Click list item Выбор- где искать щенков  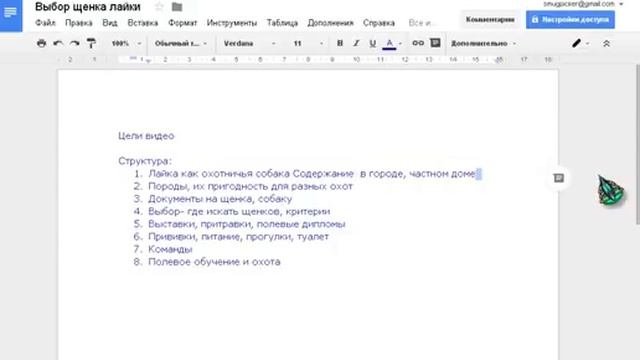(239, 211)
